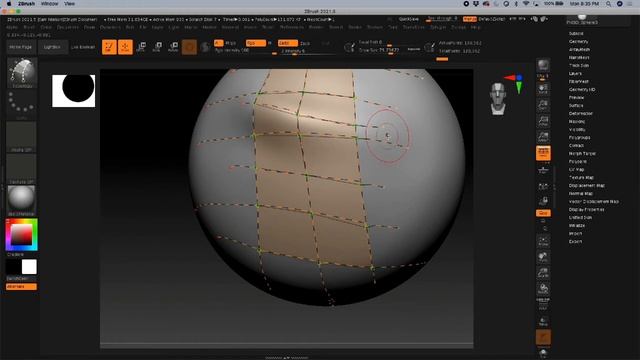Expand the Geometry subpalette
This screenshot has height=360, width=640.
pos(578,42)
